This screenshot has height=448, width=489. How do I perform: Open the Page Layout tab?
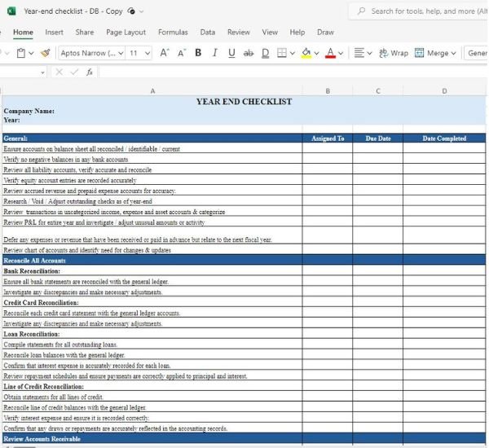point(126,32)
